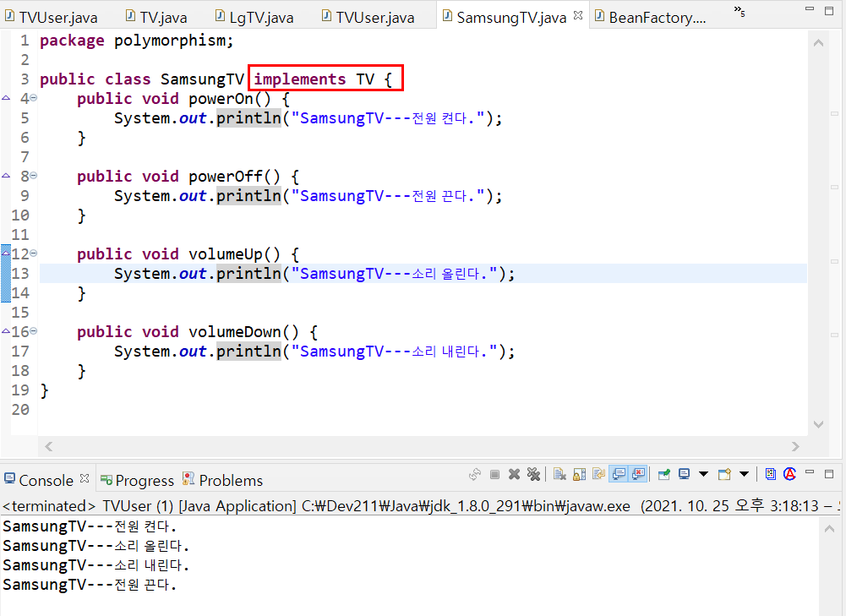Screen dimensions: 846x616
Task: Click 'println' on highlighted line 13
Action: click(248, 274)
